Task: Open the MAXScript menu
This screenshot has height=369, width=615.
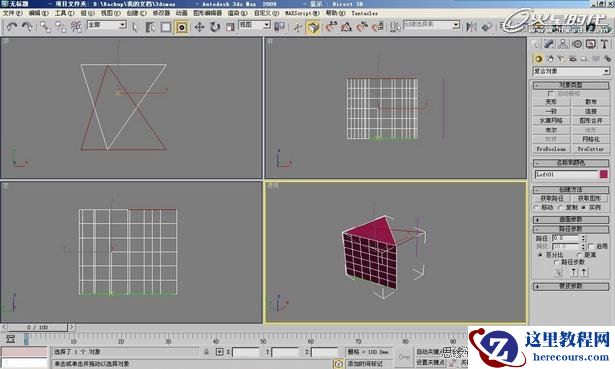Action: click(x=302, y=13)
